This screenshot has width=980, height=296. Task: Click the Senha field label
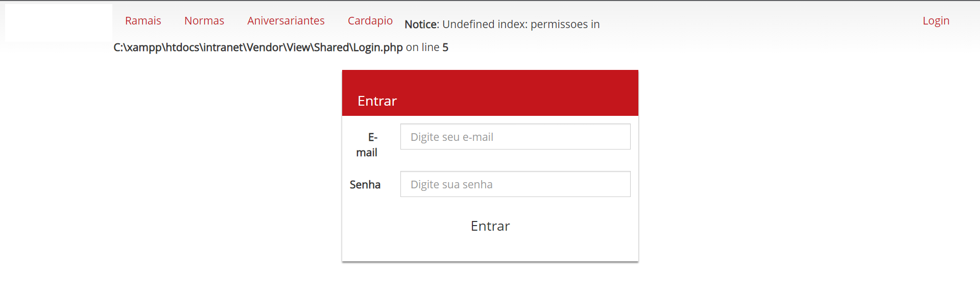(x=365, y=184)
